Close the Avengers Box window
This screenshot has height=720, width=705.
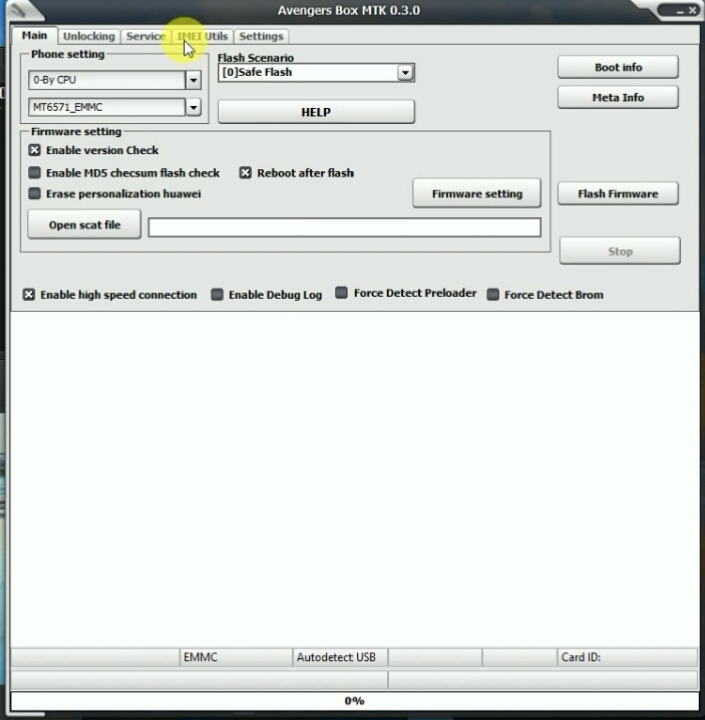[x=693, y=10]
